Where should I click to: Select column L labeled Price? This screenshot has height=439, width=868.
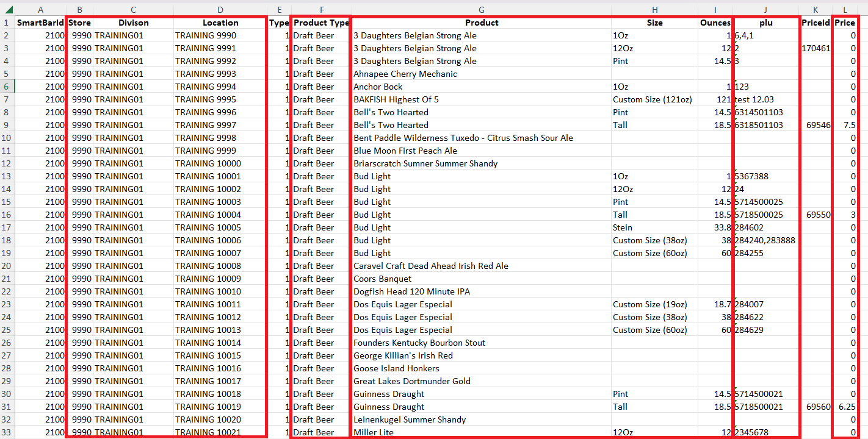click(845, 9)
